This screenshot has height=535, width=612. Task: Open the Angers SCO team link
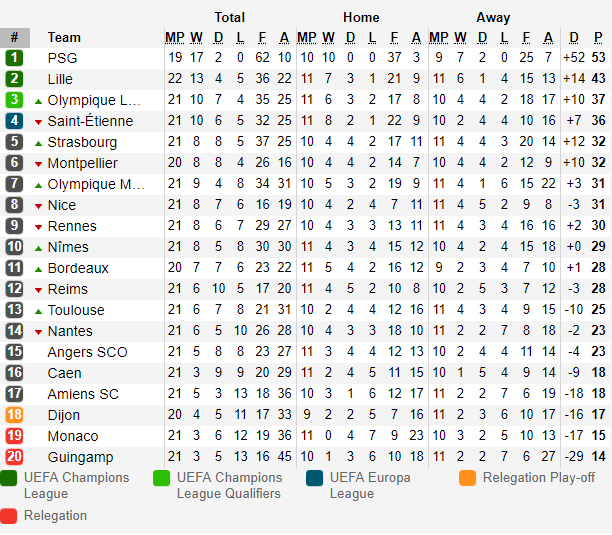pos(87,352)
